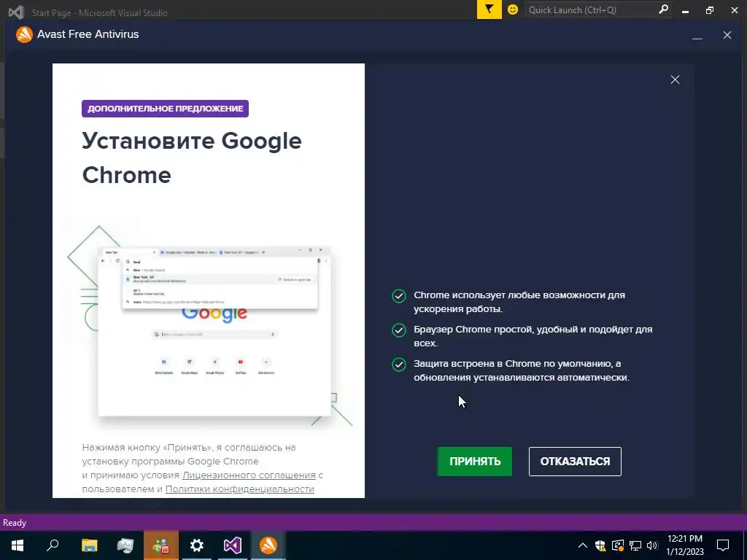Click the Windows Security shield tray icon

(x=600, y=545)
